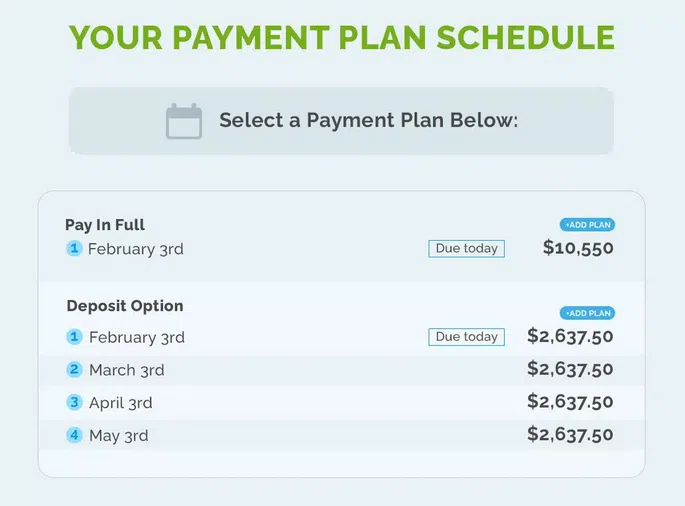The width and height of the screenshot is (685, 506).
Task: Click the Your Payment Plan Schedule title
Action: [x=342, y=37]
